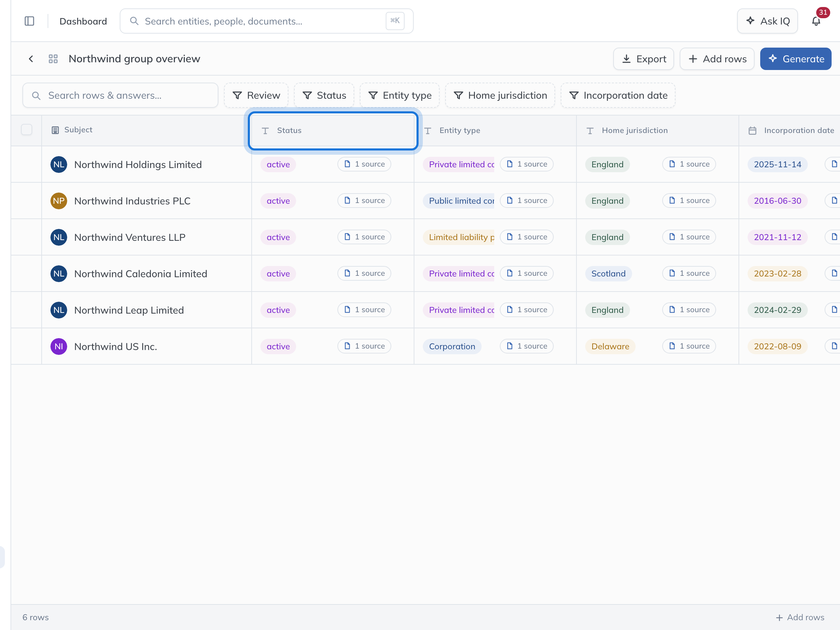Viewport: 840px width, 630px height.
Task: Click Northwind Ventures LLP subject name
Action: click(x=130, y=237)
